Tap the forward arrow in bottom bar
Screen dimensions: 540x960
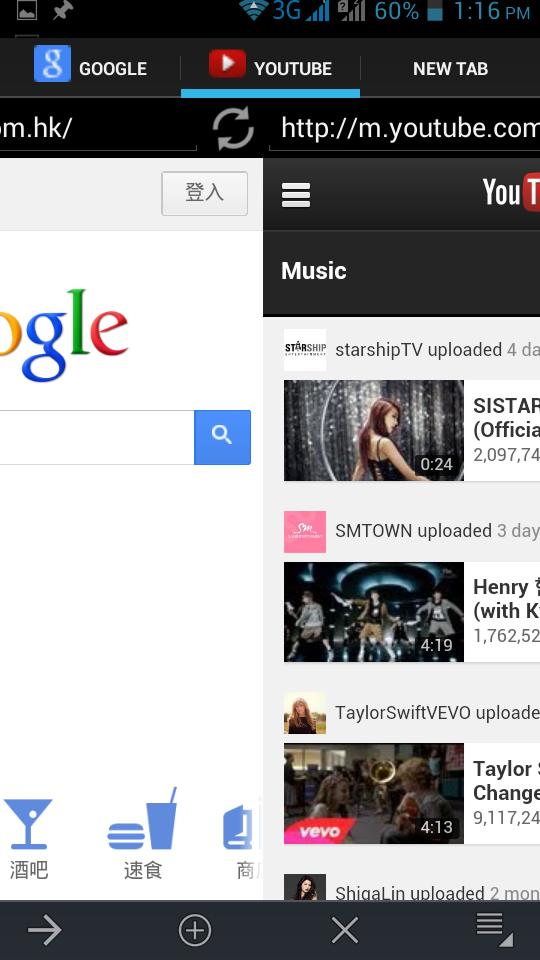(45, 931)
